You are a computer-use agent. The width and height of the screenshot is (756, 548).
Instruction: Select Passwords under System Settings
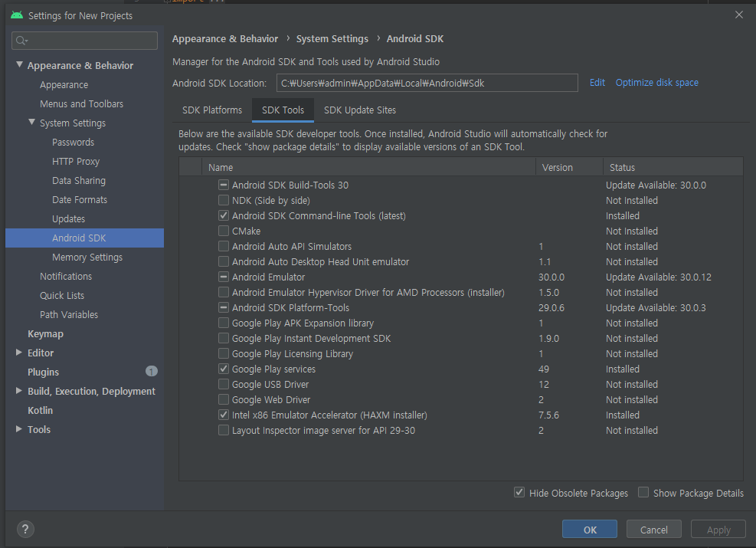74,143
